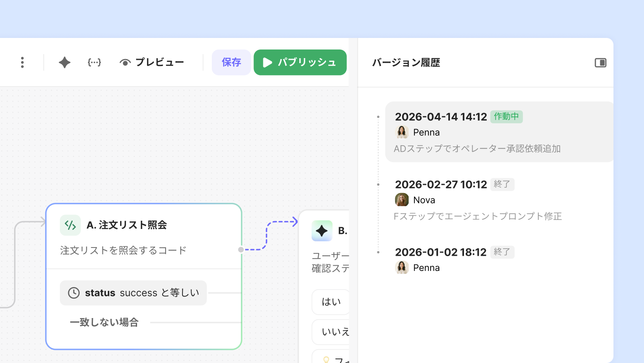The image size is (644, 363).
Task: Click the プレビュー preview button
Action: click(x=152, y=62)
